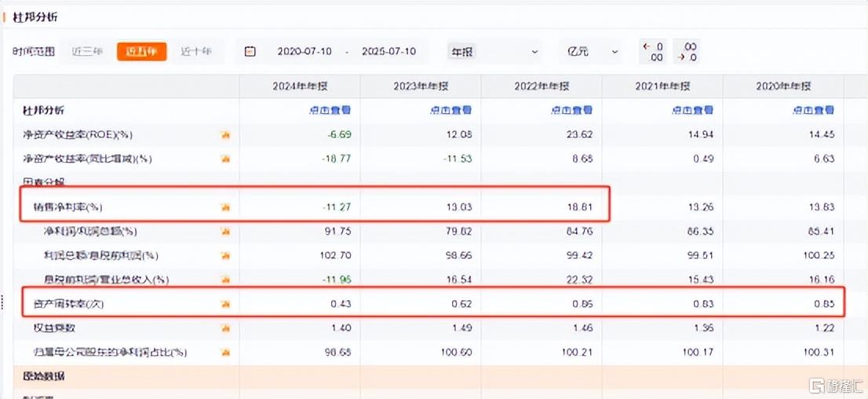This screenshot has height=399, width=868.
Task: Open chart icon for 销售净利率(%) row
Action: (225, 207)
